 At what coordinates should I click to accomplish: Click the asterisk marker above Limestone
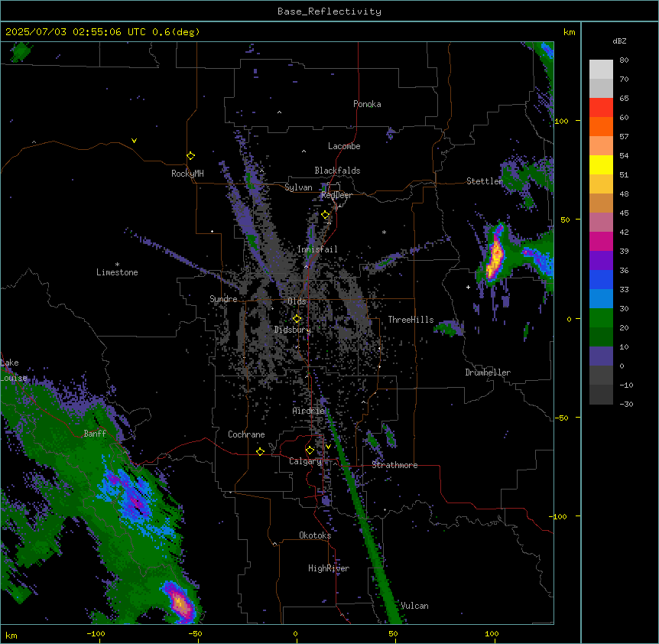[117, 265]
